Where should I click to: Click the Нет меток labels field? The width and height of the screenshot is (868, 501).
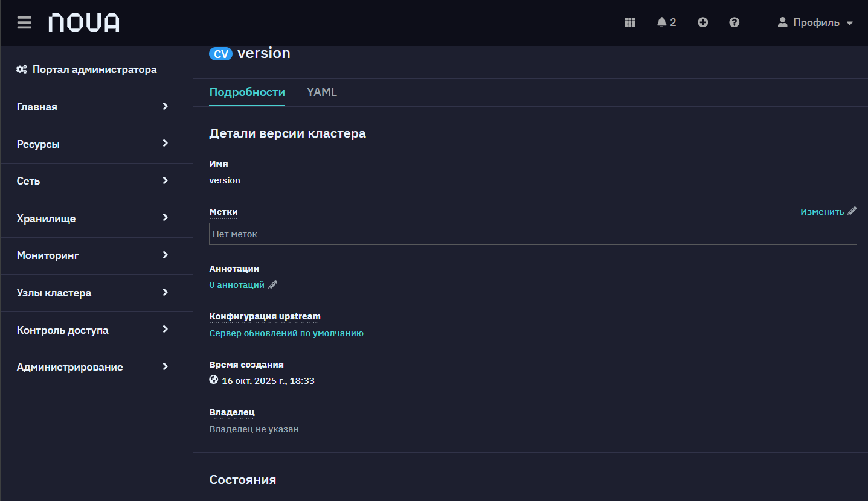pyautogui.click(x=533, y=234)
